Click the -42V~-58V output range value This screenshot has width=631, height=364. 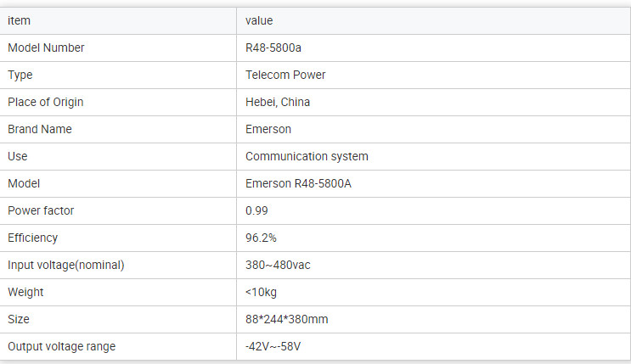point(273,346)
